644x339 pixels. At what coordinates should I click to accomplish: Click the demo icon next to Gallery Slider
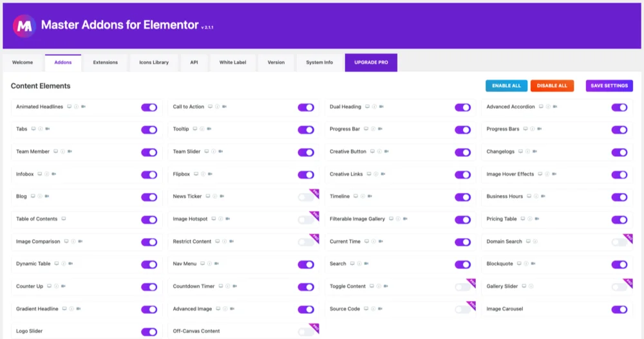[524, 286]
